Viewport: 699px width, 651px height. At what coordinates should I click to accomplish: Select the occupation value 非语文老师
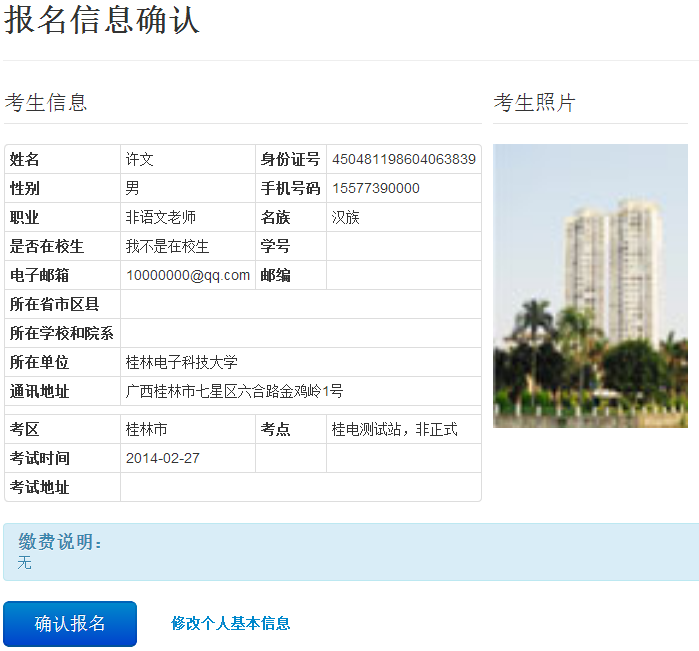point(161,217)
